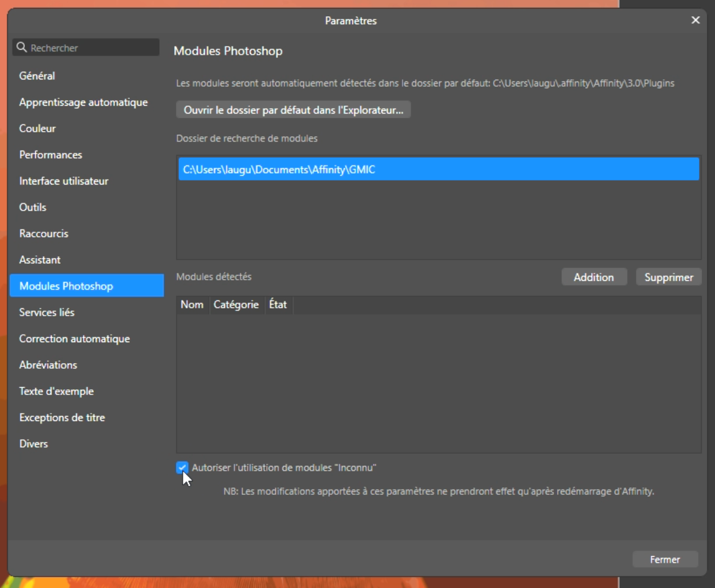
Task: Uncheck Autoriser l'utilisation de modules Inconnu
Action: point(182,467)
